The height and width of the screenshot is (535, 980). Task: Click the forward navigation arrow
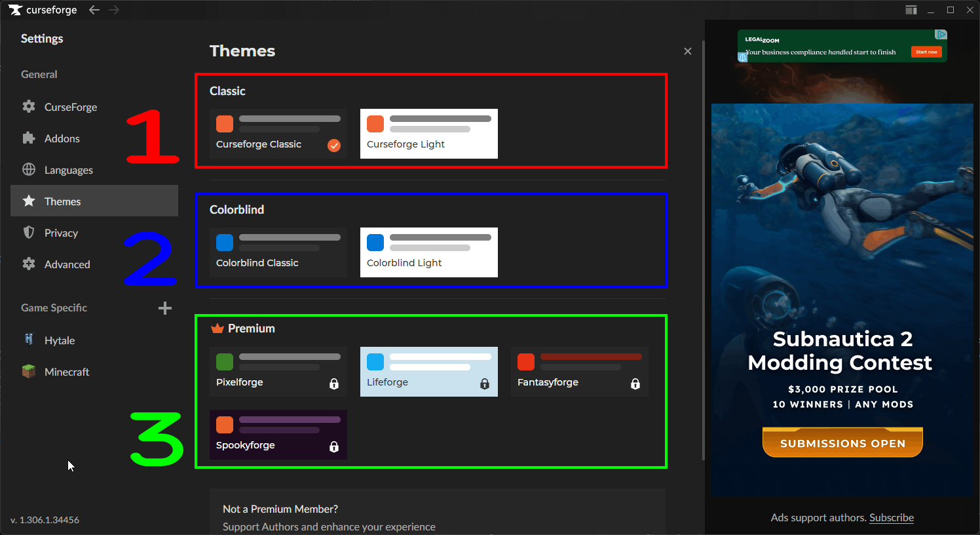pos(114,10)
